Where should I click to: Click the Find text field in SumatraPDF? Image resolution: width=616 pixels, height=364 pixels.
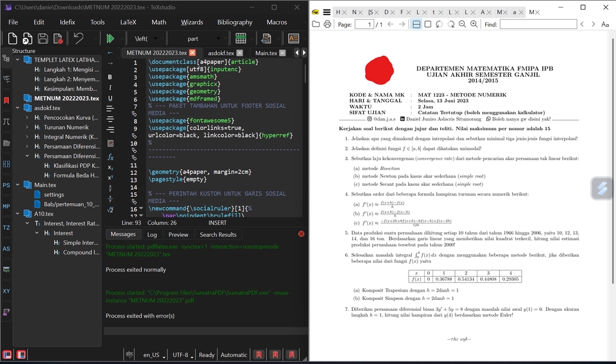point(538,24)
